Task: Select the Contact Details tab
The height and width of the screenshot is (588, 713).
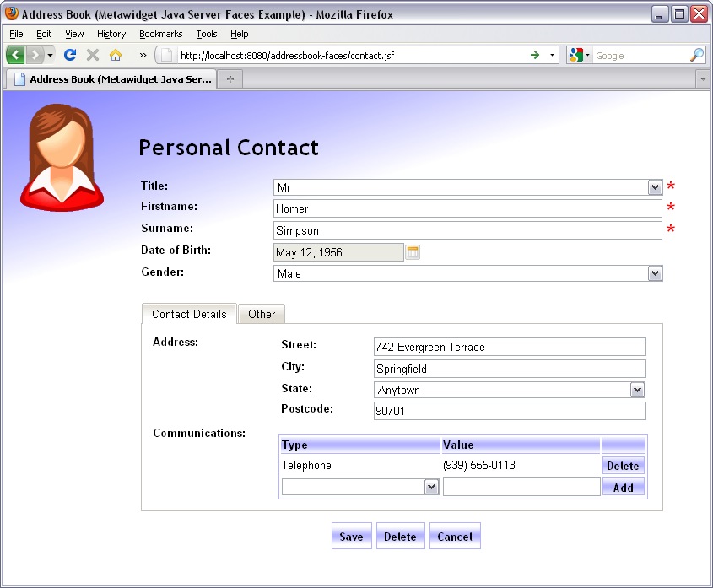Action: pos(188,313)
